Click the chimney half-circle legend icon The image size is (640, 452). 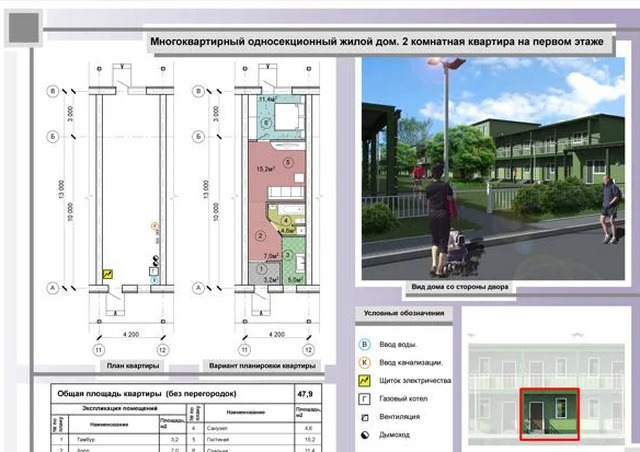(x=365, y=435)
